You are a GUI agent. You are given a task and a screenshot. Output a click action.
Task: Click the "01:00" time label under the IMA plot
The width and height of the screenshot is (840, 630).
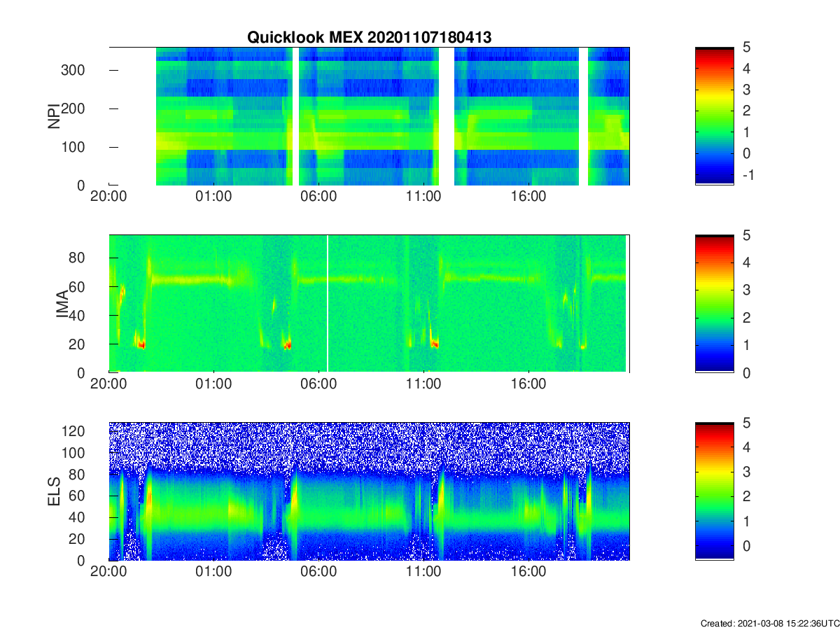click(x=213, y=384)
